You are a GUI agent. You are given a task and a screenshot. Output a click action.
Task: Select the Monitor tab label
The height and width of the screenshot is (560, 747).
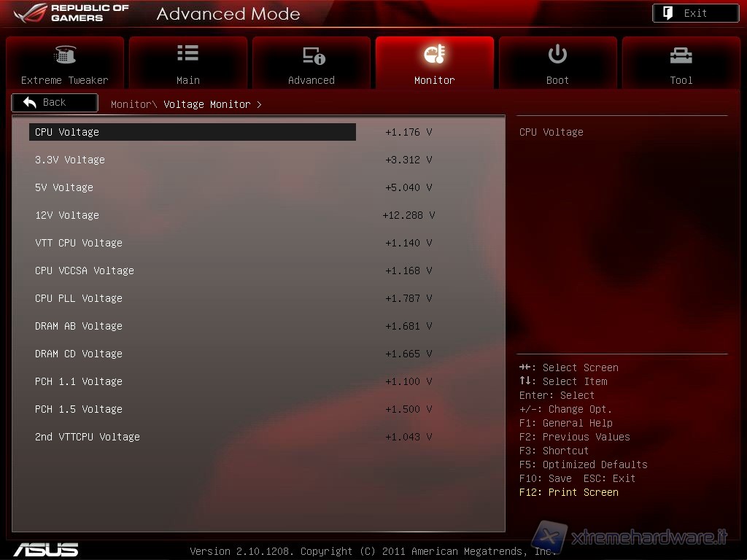(x=435, y=80)
